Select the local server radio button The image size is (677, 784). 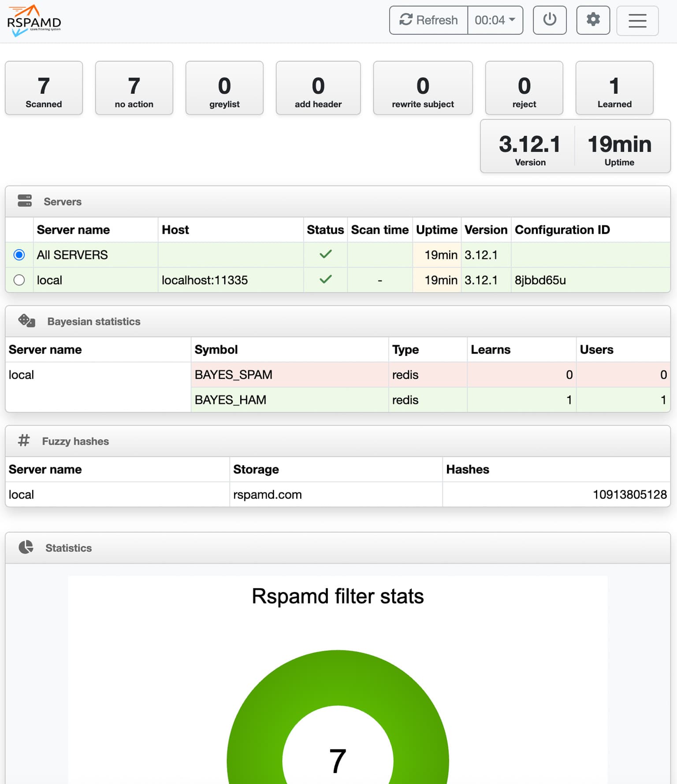pos(19,280)
